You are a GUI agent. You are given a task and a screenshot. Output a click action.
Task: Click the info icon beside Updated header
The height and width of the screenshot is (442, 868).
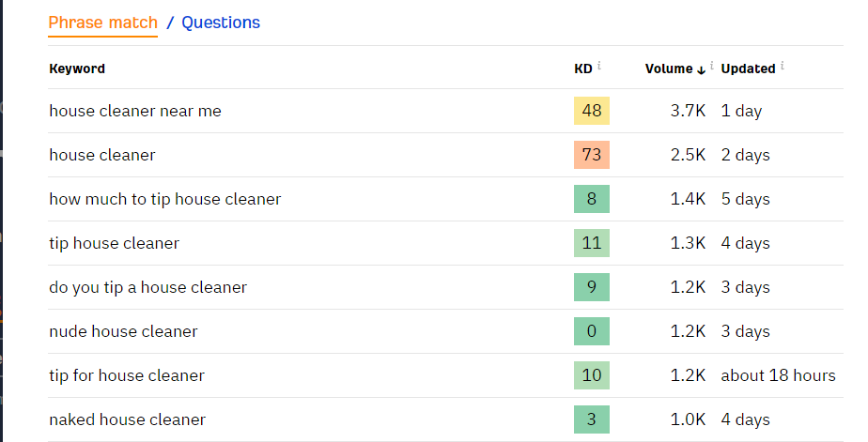pyautogui.click(x=783, y=67)
